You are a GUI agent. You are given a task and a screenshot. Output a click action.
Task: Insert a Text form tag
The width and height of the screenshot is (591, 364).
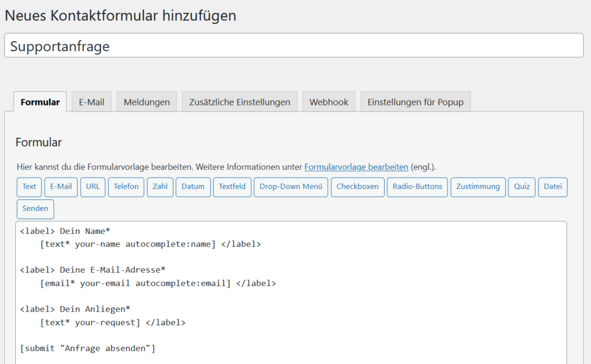point(28,187)
